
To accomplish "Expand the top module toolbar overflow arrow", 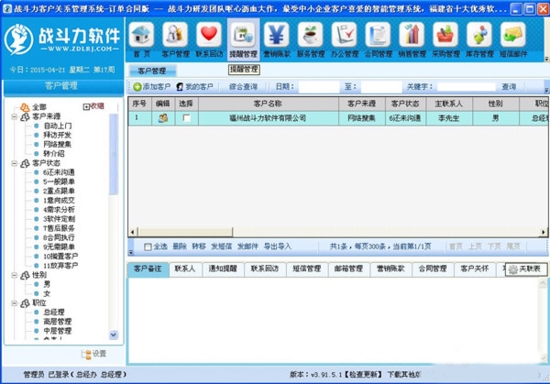I will pyautogui.click(x=546, y=59).
